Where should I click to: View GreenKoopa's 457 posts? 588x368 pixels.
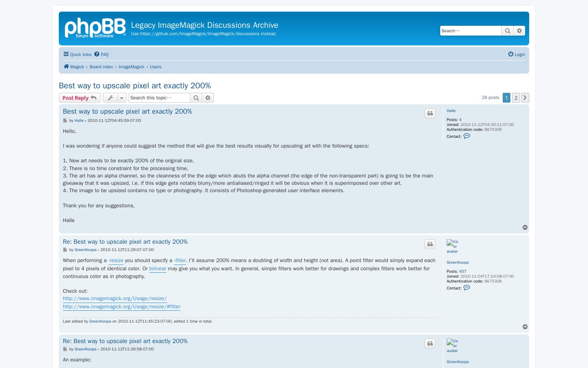pyautogui.click(x=463, y=272)
